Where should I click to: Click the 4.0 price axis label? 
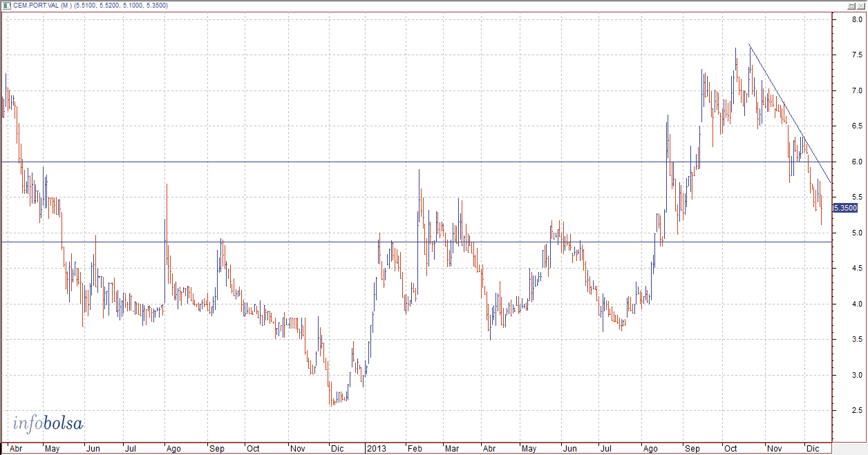[x=856, y=304]
